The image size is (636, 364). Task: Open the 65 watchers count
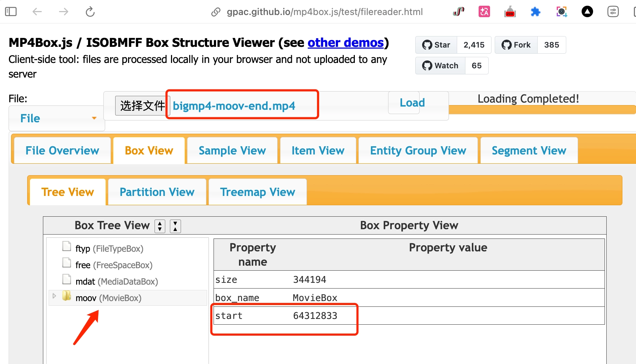tap(477, 65)
